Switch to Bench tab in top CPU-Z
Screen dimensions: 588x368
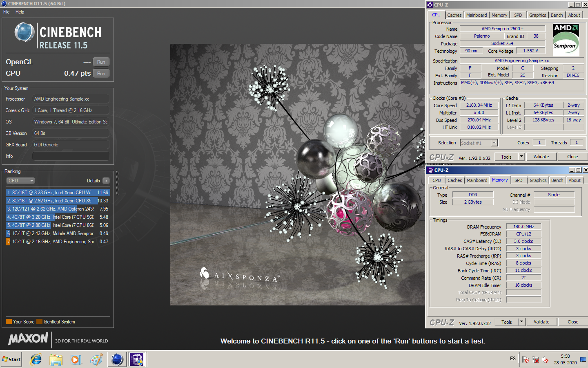tap(557, 15)
